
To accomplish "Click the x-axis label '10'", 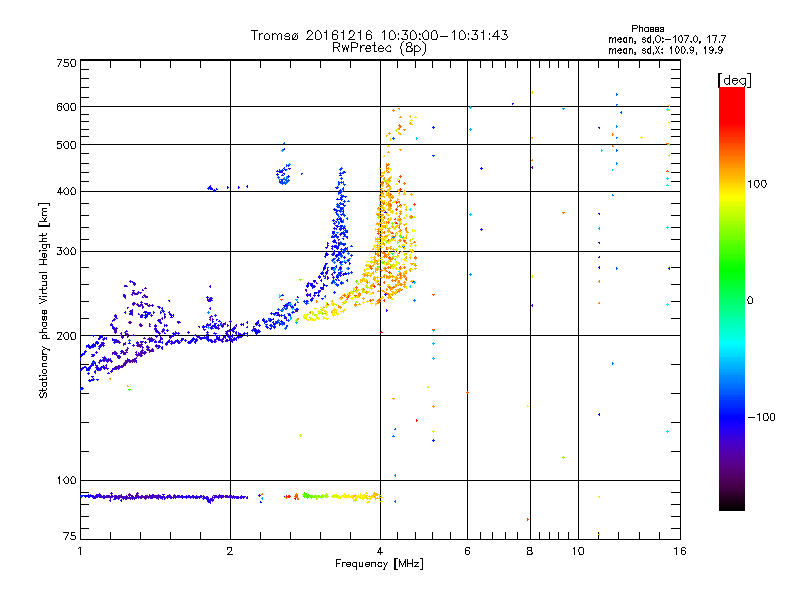I will coord(578,551).
